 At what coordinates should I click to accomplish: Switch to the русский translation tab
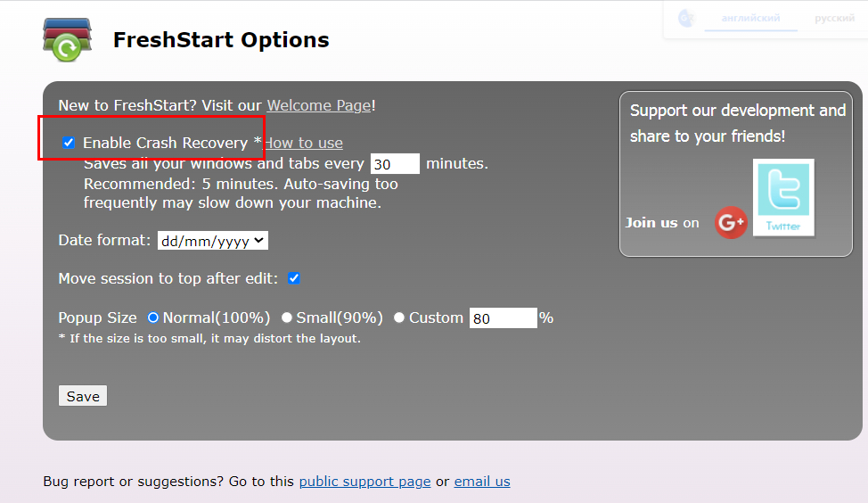pos(834,18)
